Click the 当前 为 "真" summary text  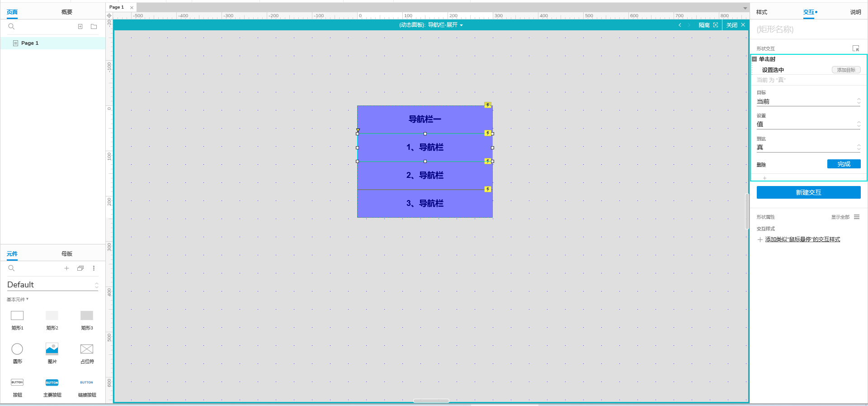771,80
